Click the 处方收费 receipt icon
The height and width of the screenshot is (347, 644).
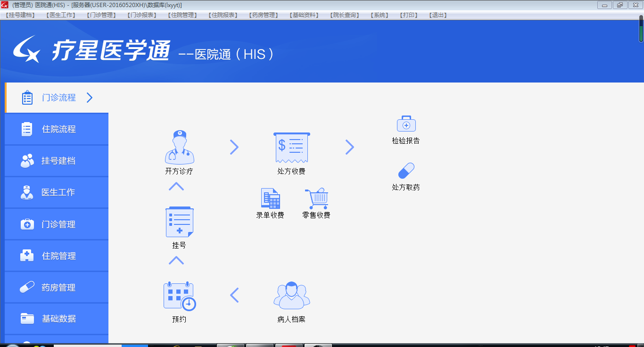coord(292,148)
